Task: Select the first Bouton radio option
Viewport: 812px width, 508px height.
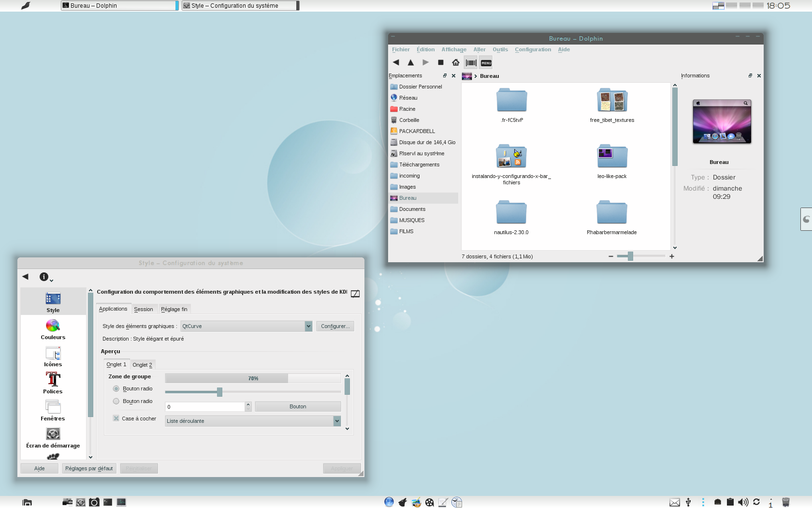Action: pyautogui.click(x=116, y=388)
